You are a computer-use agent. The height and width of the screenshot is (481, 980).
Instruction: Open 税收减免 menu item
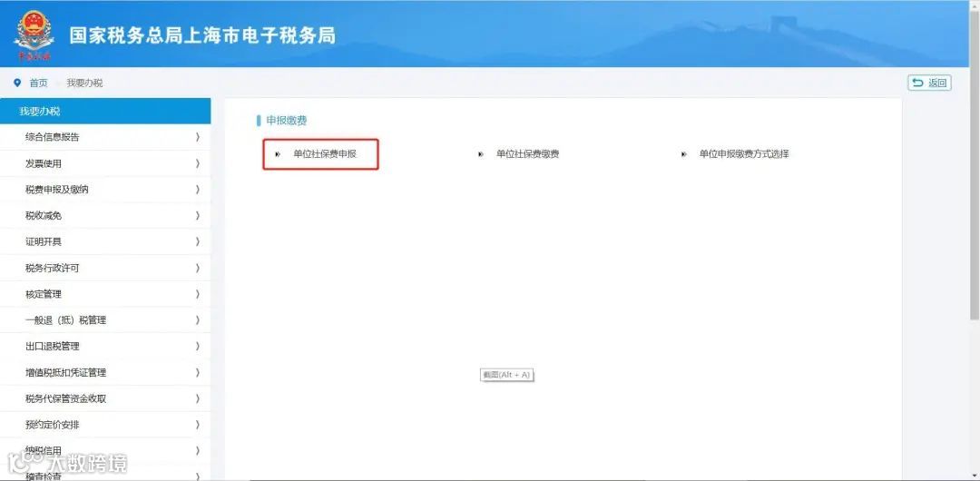[x=105, y=216]
